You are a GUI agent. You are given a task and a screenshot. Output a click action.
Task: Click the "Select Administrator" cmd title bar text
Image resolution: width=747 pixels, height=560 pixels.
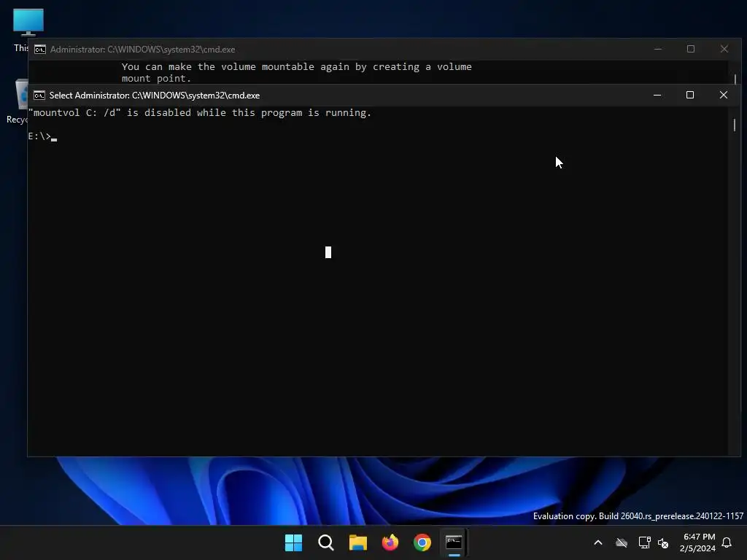pos(155,96)
